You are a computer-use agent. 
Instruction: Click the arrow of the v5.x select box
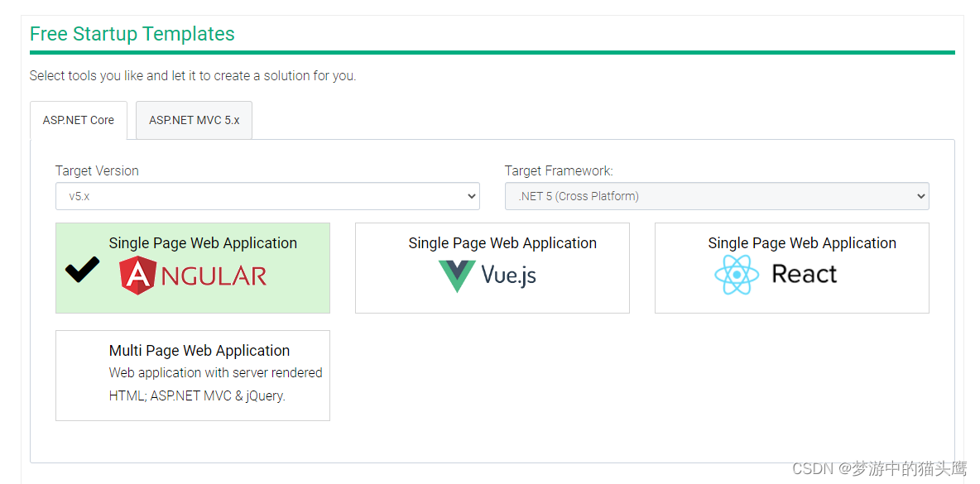471,196
